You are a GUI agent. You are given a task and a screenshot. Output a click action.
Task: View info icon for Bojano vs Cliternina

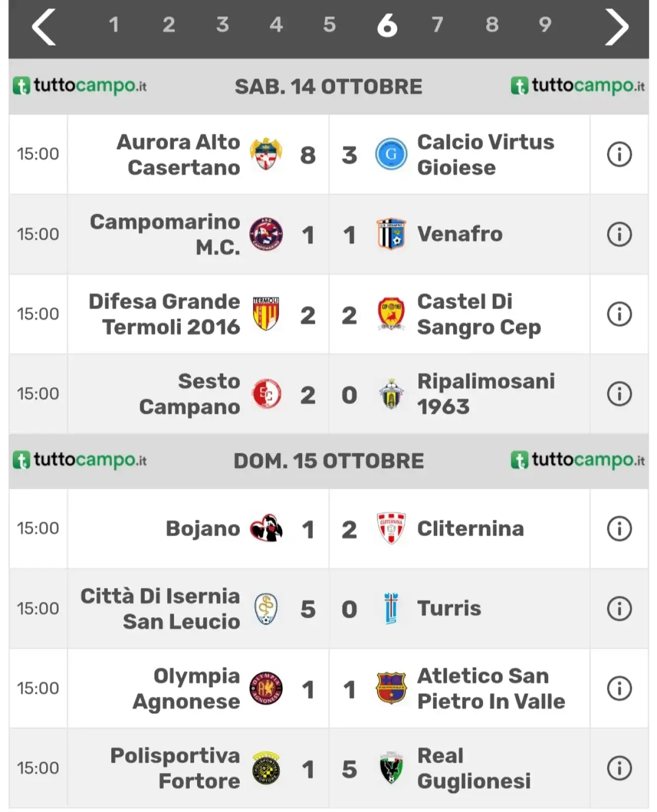(x=619, y=528)
